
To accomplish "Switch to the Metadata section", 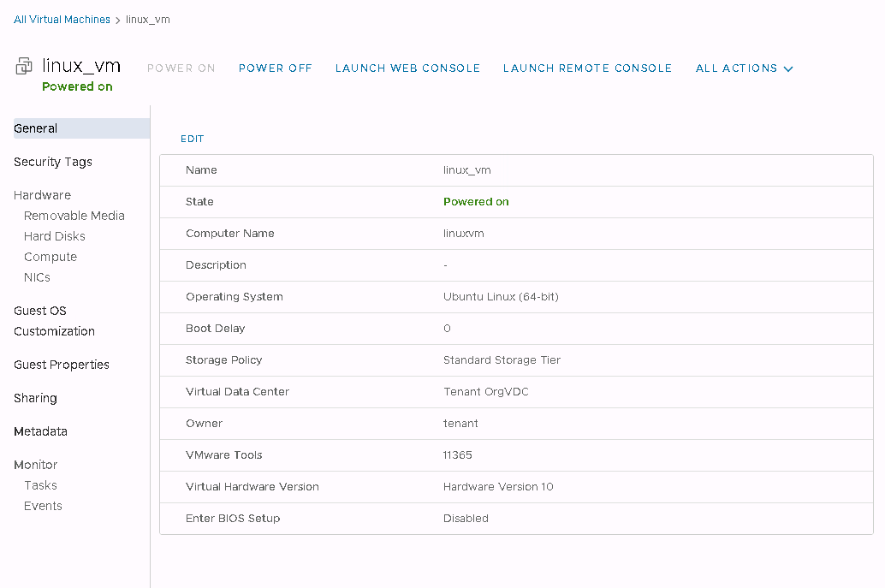I will [40, 431].
